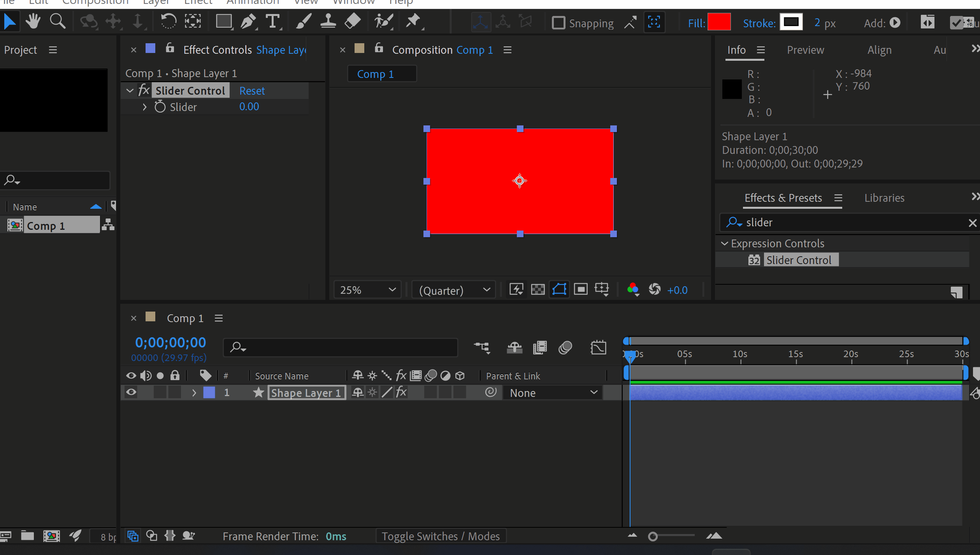Open the Libraries tab
Image resolution: width=980 pixels, height=555 pixels.
point(884,198)
